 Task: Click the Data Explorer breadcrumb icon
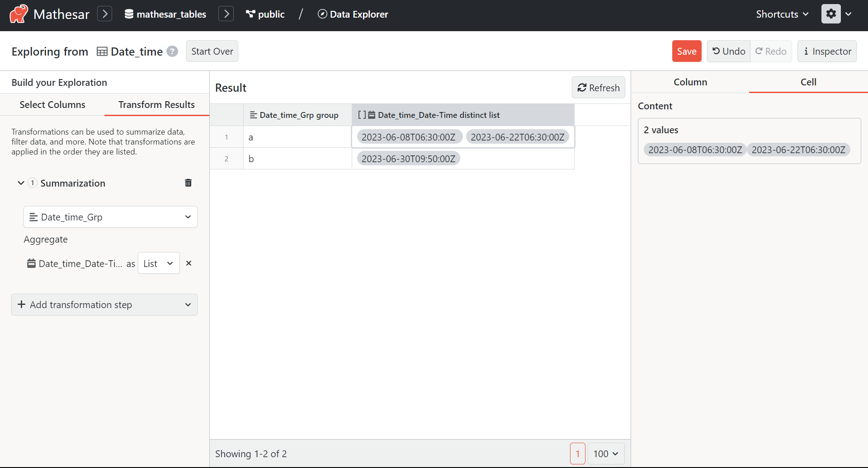[322, 14]
